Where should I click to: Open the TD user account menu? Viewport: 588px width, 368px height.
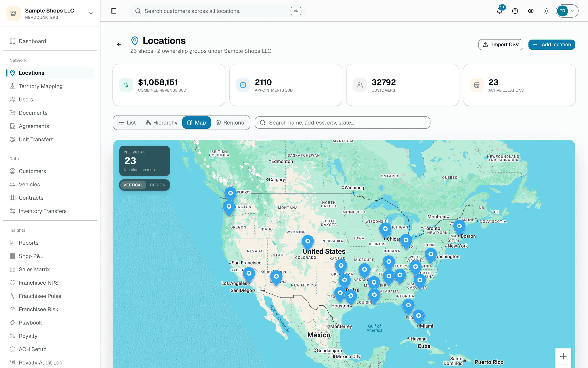567,11
